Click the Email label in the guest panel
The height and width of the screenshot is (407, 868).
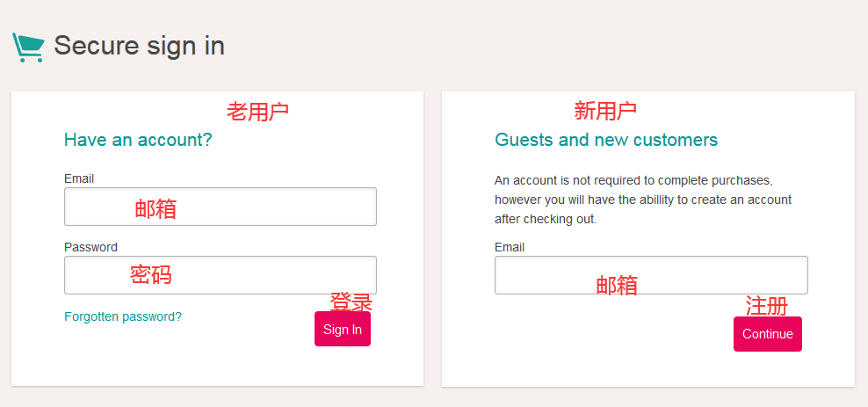coord(510,247)
